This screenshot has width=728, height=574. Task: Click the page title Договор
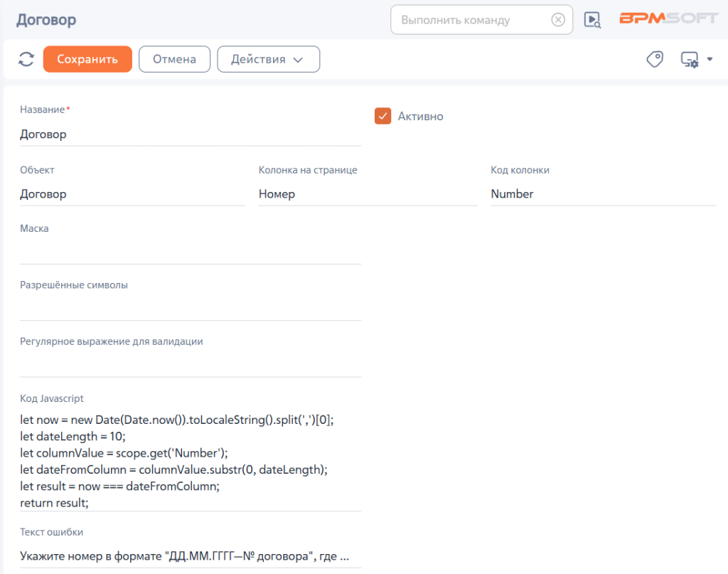click(x=46, y=20)
